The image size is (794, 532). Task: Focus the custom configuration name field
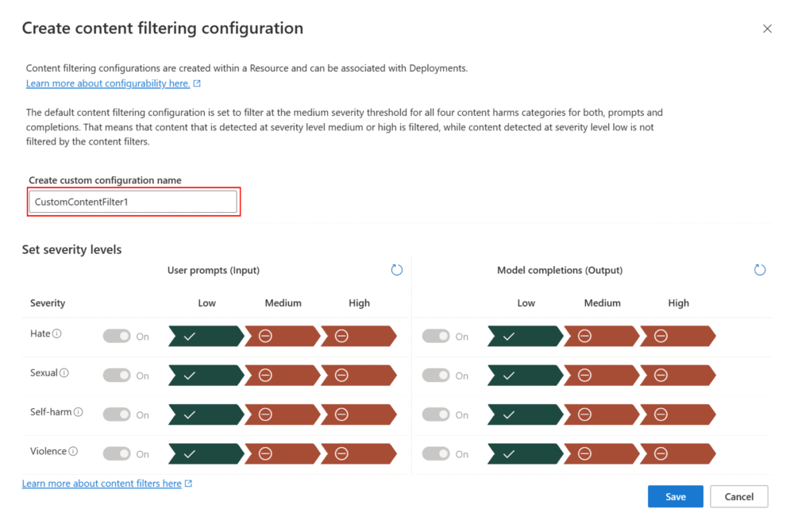coord(133,202)
